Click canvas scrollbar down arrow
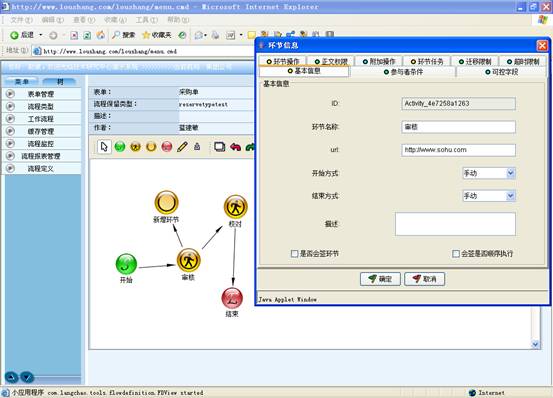The image size is (553, 398). tap(535, 344)
